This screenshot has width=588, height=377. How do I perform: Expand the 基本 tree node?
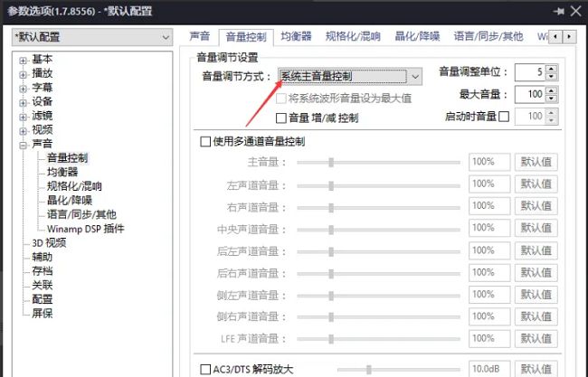(24, 61)
